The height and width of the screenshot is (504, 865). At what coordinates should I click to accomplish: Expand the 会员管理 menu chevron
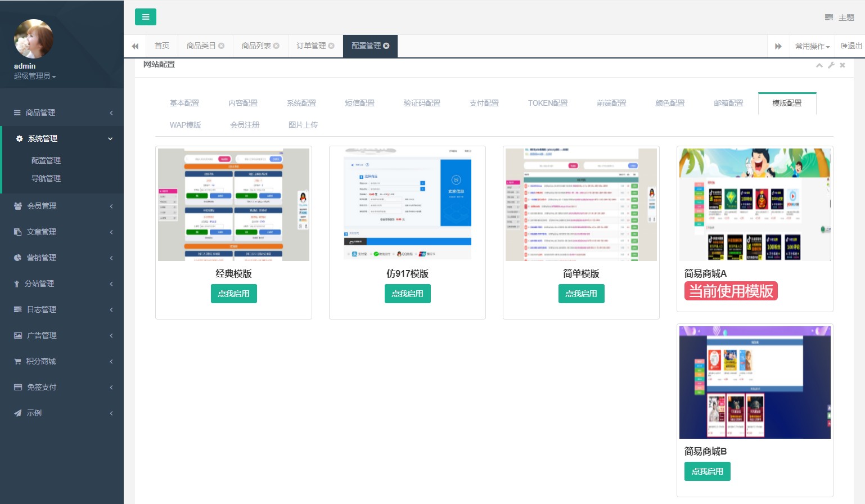(111, 206)
